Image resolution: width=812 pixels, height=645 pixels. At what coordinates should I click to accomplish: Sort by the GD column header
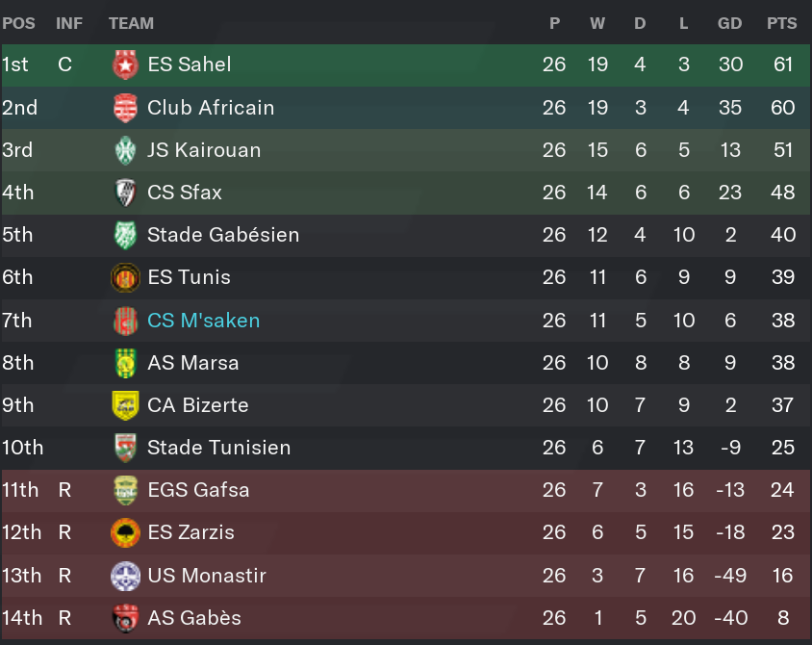729,23
